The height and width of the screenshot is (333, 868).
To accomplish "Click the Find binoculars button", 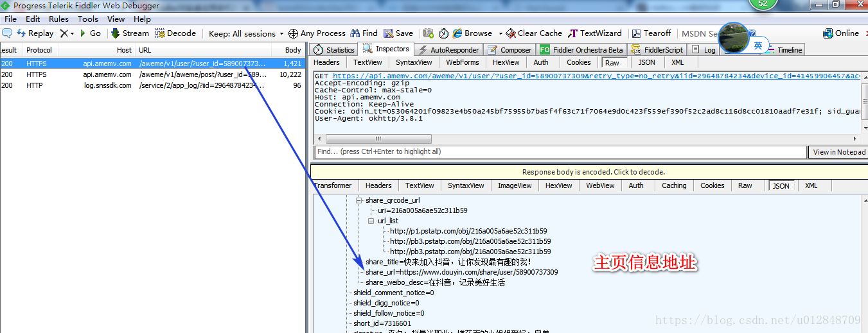I will [364, 33].
